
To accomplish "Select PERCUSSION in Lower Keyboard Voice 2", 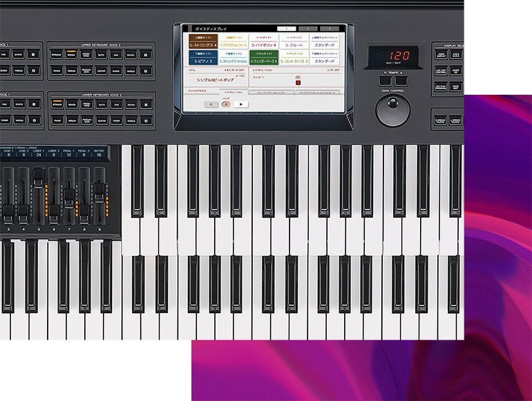I will (87, 120).
